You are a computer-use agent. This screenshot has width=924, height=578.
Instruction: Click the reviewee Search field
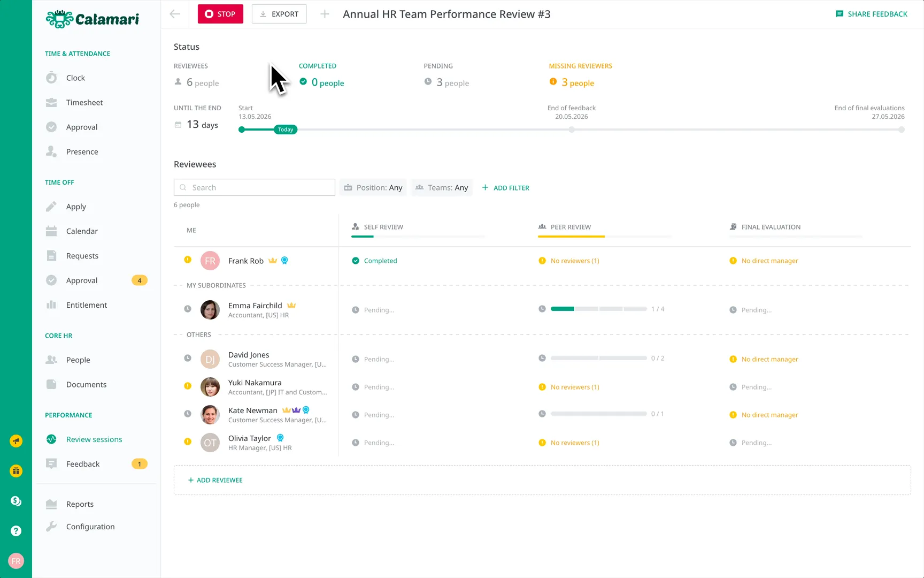255,187
